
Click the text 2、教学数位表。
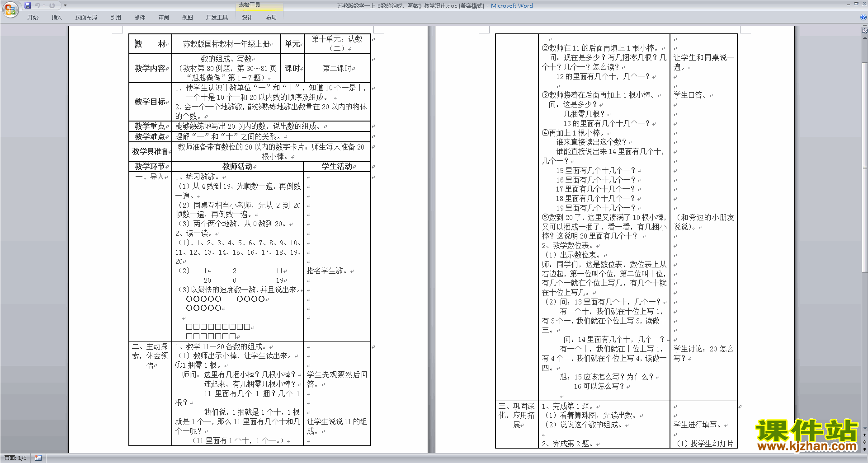(x=568, y=246)
